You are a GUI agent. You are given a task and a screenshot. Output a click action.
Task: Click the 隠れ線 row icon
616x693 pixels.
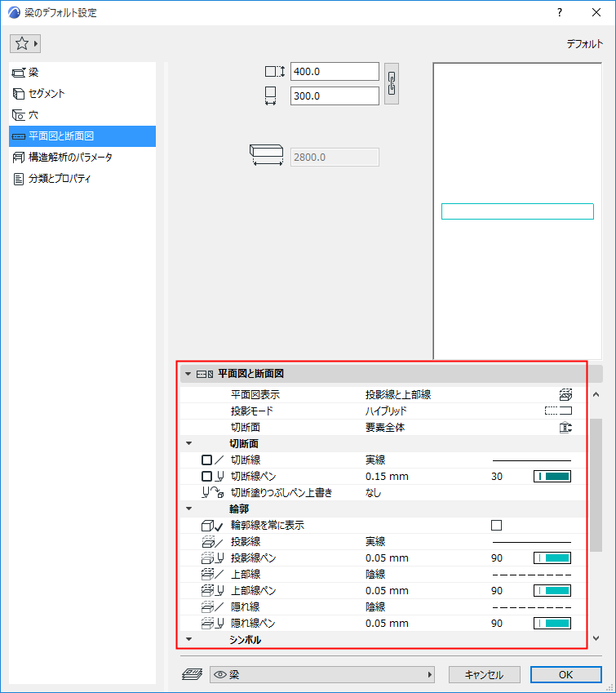coord(213,606)
